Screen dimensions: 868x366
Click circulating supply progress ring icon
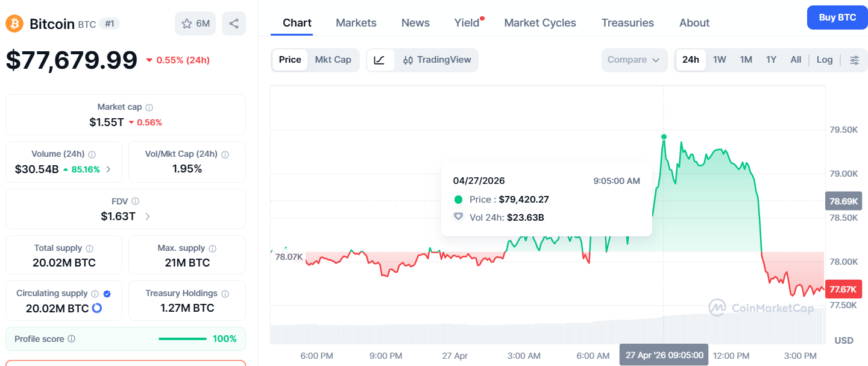[96, 308]
